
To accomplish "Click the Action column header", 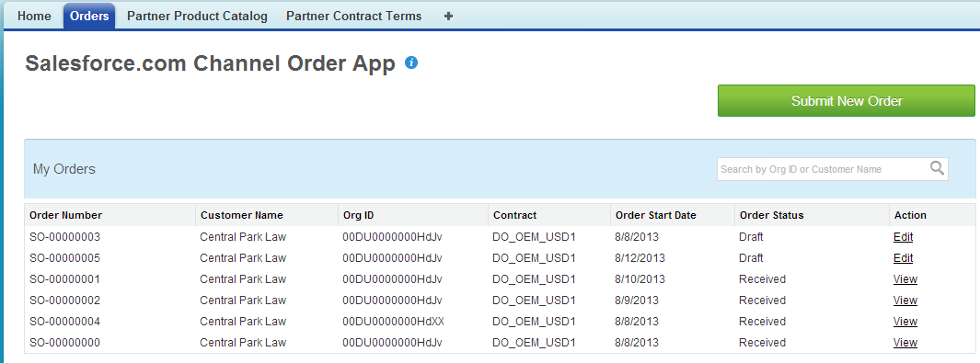I will point(910,215).
